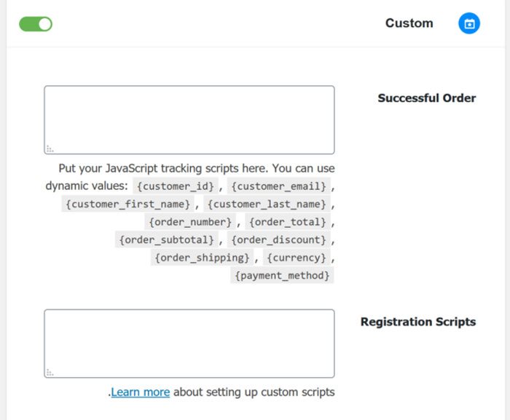The height and width of the screenshot is (420, 510).
Task: Open the Learn more link
Action: 140,392
